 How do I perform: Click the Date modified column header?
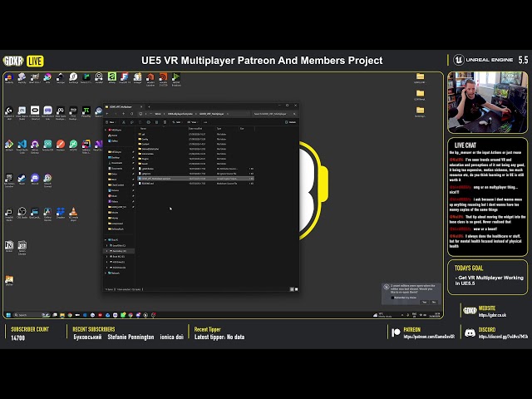(195, 129)
